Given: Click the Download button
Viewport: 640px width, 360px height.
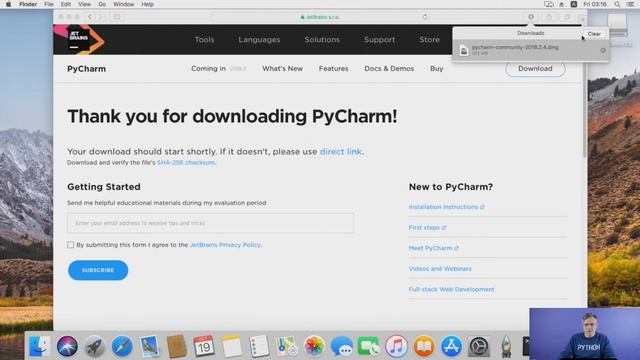Looking at the screenshot, I should pos(535,69).
